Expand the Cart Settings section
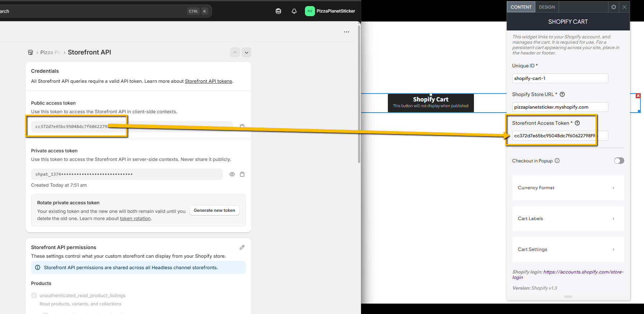The width and height of the screenshot is (644, 314). tap(568, 249)
